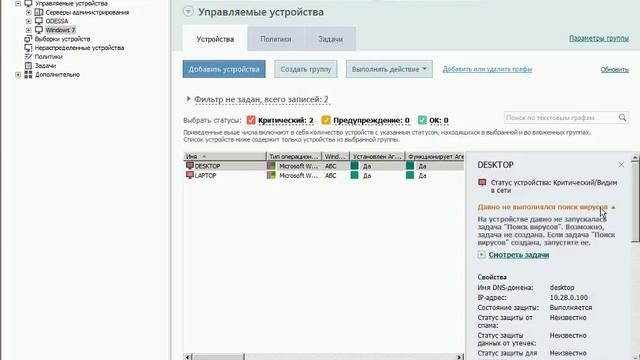The image size is (640, 360).
Task: Click the LAPTOP Microsoft Windows icon
Action: click(x=271, y=175)
